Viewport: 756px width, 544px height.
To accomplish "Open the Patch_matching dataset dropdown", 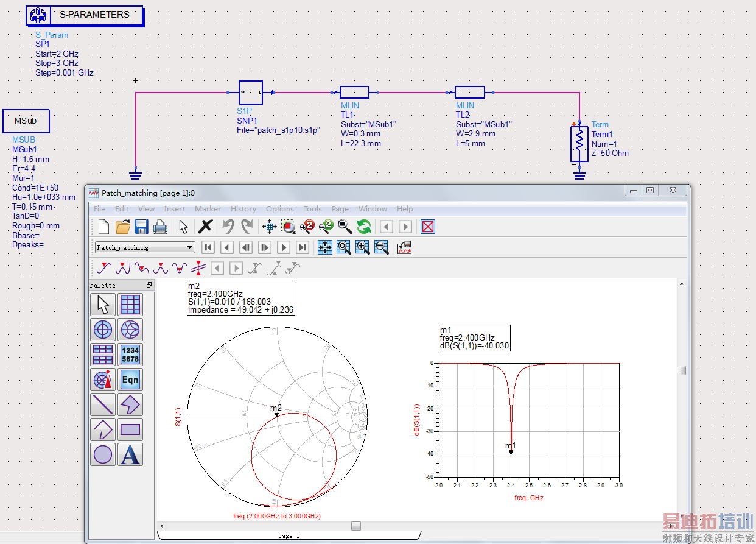I will point(190,247).
